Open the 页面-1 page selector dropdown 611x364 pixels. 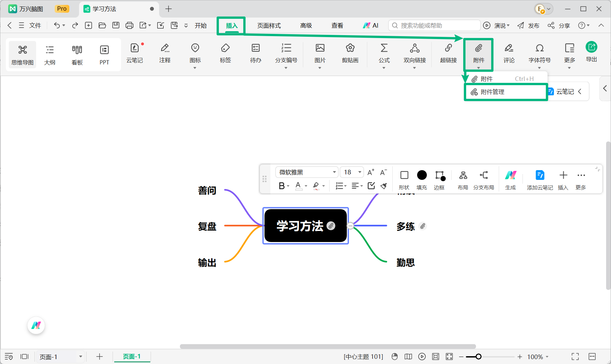coord(61,357)
